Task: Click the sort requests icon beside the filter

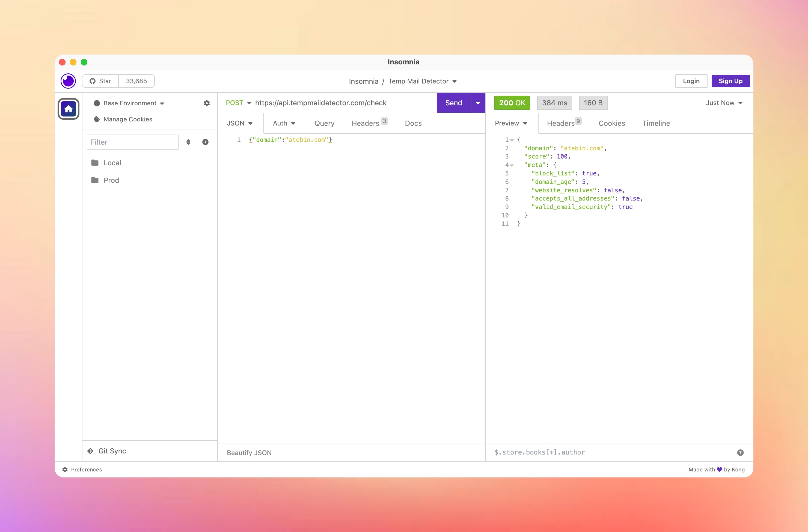Action: click(x=188, y=142)
